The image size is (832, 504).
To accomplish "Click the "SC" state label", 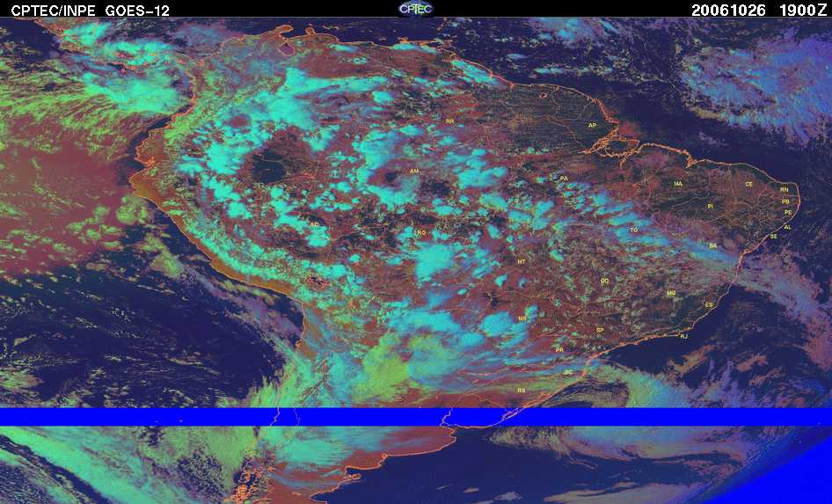I will pos(569,373).
